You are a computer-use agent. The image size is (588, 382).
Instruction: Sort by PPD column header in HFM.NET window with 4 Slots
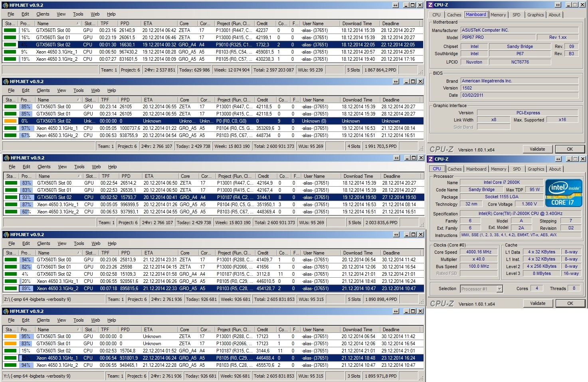pyautogui.click(x=131, y=100)
